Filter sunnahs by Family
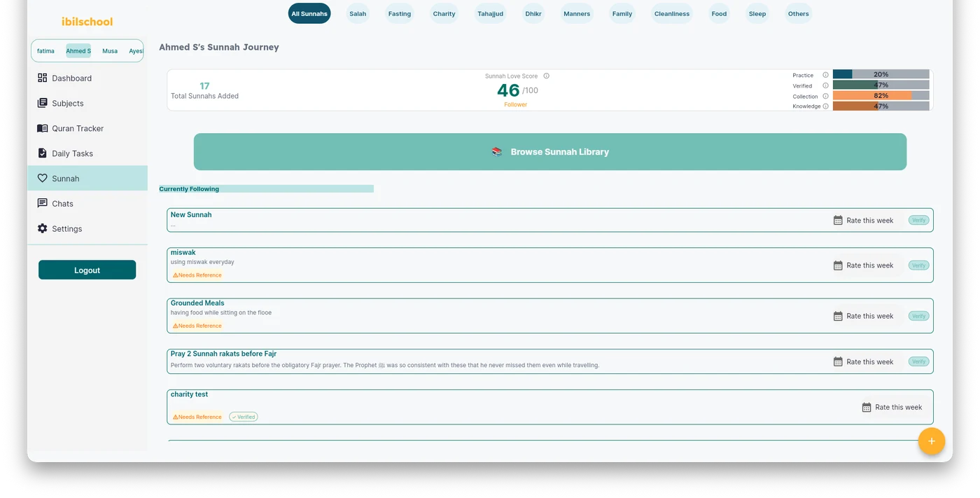This screenshot has width=980, height=498. point(622,13)
